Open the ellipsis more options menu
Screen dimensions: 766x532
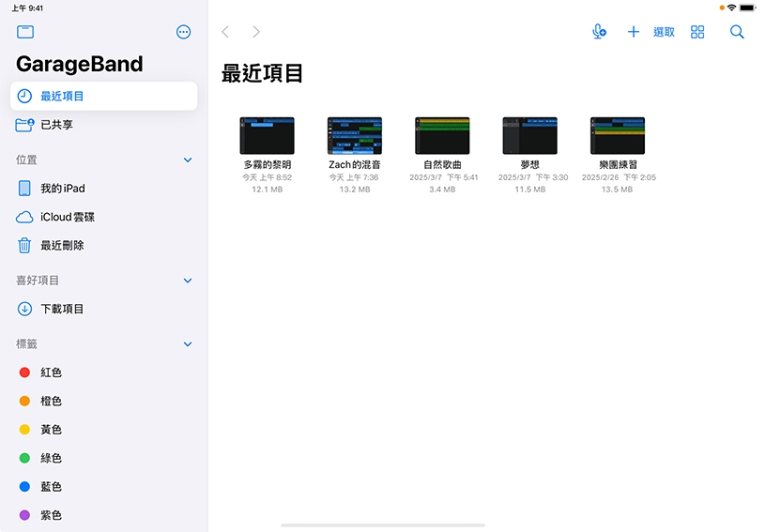coord(183,32)
